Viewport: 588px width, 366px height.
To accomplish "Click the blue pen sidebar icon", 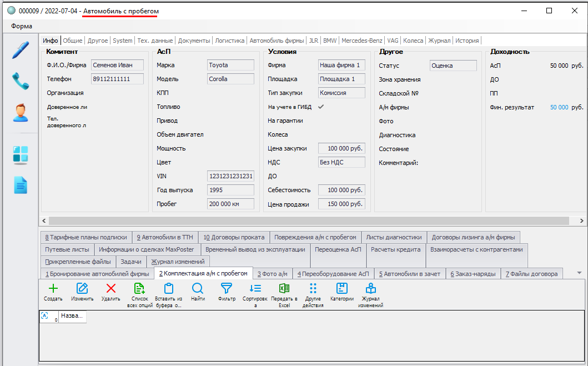I will point(21,50).
